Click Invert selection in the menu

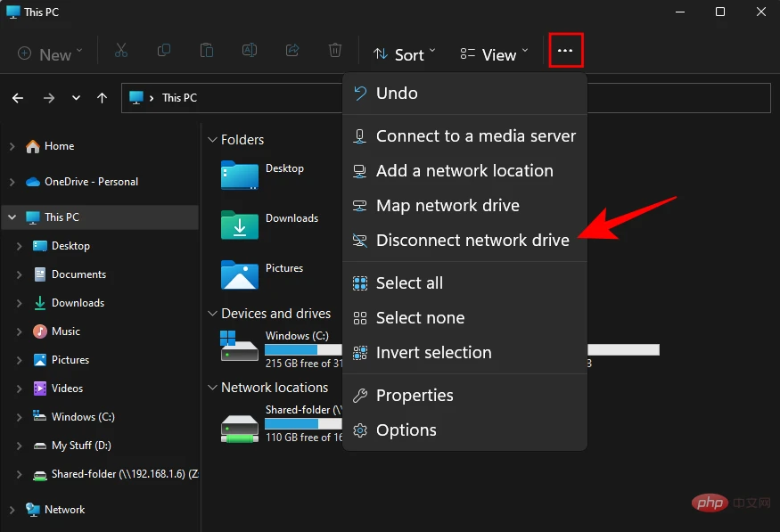coord(464,353)
